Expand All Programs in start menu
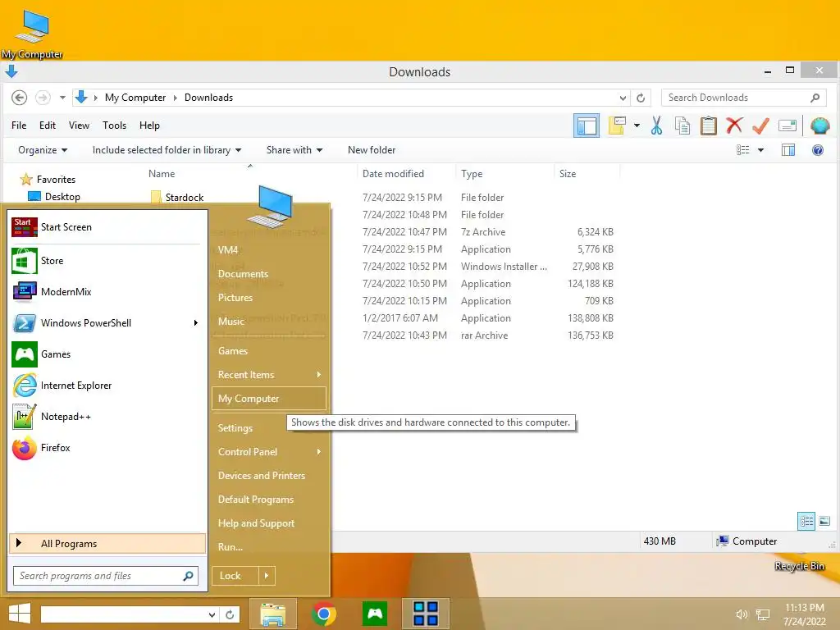Screen dimensions: 840x630 pyautogui.click(x=107, y=544)
